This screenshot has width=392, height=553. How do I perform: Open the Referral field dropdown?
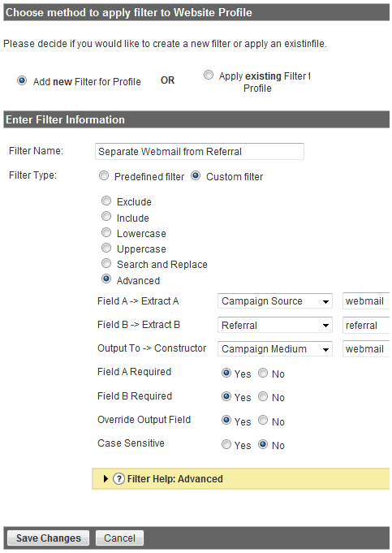pyautogui.click(x=275, y=325)
